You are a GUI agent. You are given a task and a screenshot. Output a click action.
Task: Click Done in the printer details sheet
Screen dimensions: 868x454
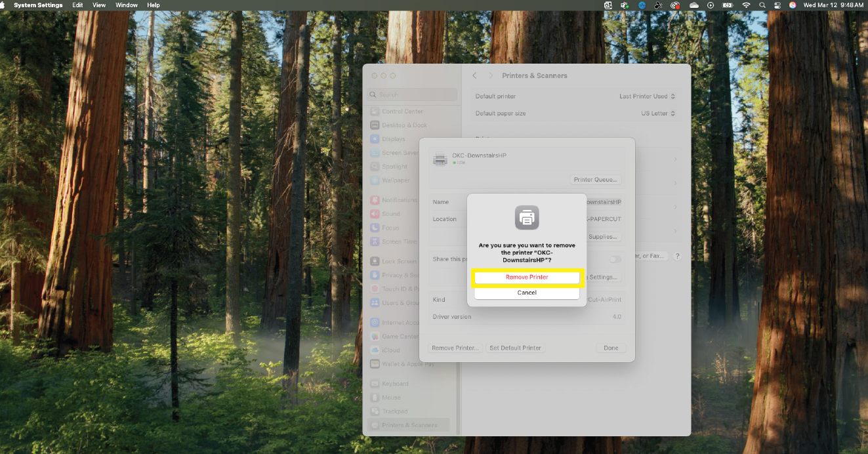(x=611, y=348)
